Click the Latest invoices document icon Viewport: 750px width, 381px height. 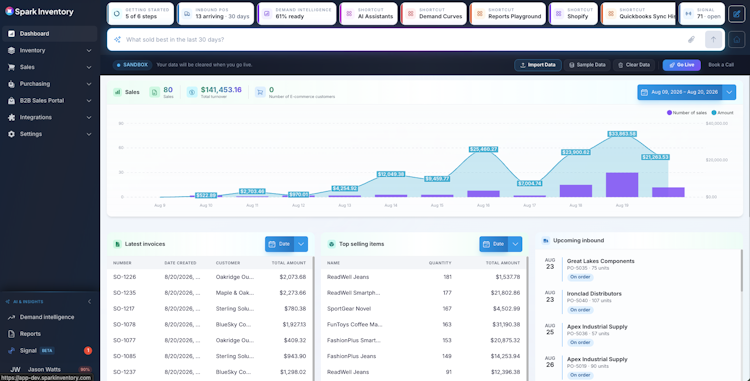point(117,244)
